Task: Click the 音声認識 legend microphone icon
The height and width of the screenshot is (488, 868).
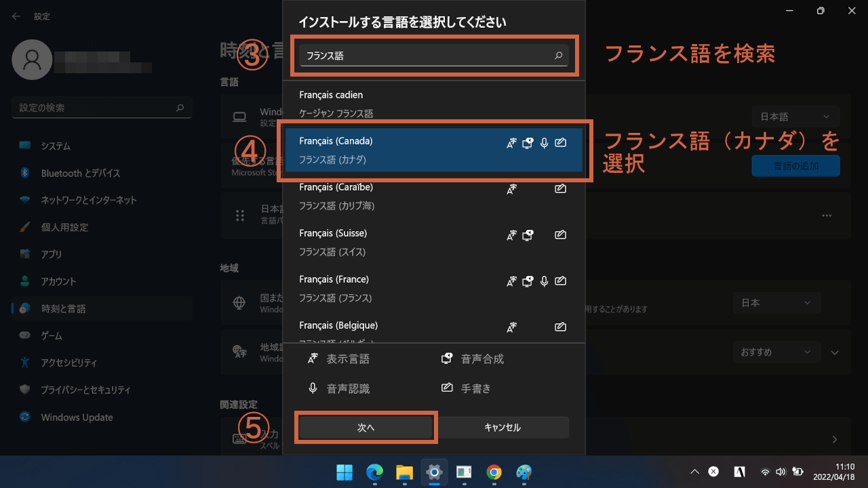Action: (x=313, y=388)
